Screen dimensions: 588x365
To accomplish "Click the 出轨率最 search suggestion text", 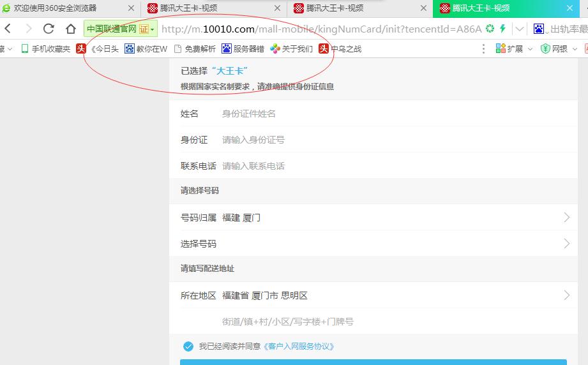I will tap(568, 29).
